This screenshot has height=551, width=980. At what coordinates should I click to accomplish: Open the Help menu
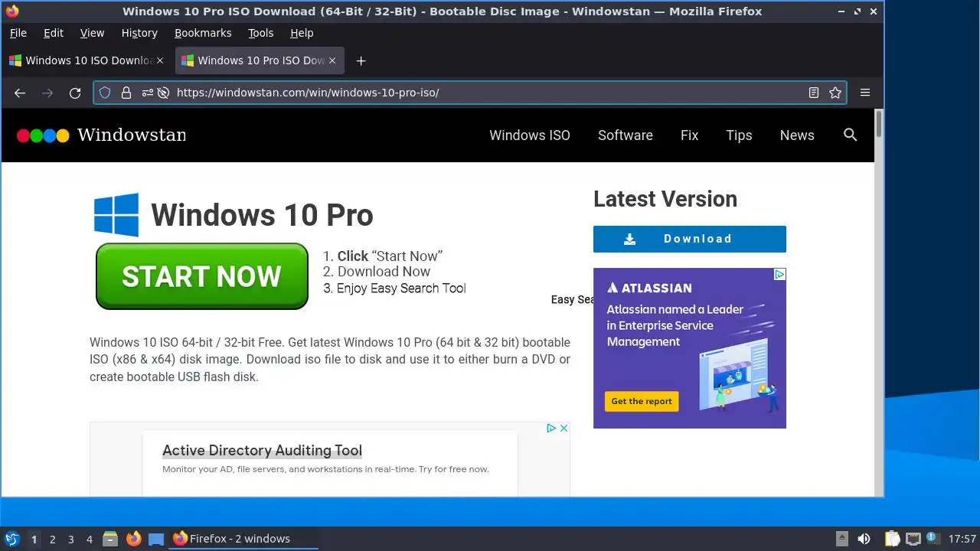302,33
